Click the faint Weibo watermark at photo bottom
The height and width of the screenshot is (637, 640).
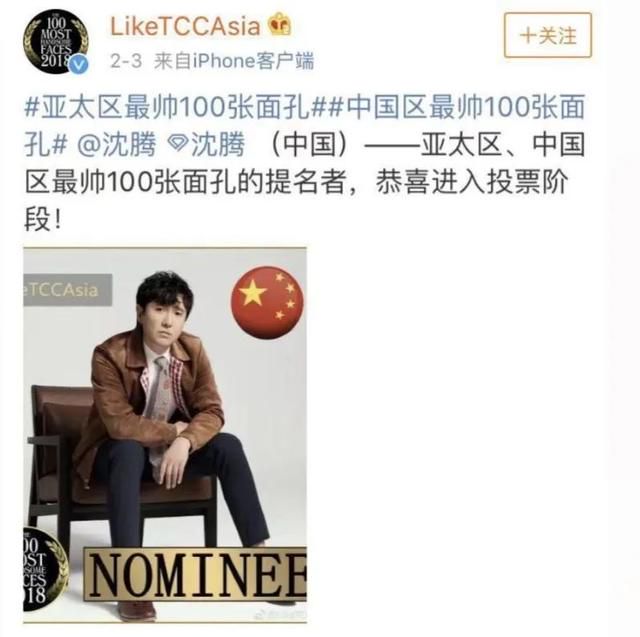(x=282, y=614)
